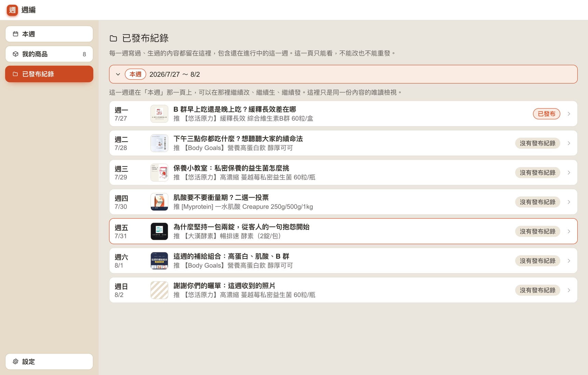
Task: Click the Myprotein 一水肌酸 Creapure product line
Action: [243, 207]
